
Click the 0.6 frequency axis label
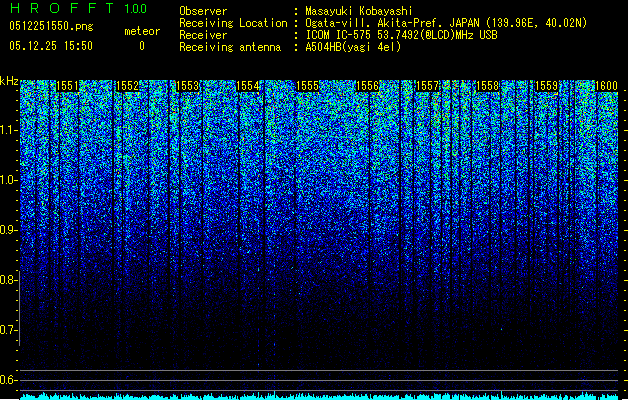8,380
